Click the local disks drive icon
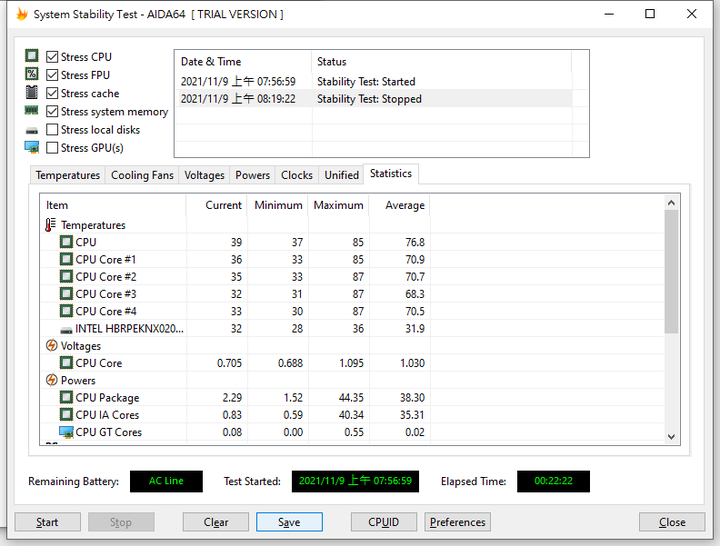720x546 pixels. (32, 131)
